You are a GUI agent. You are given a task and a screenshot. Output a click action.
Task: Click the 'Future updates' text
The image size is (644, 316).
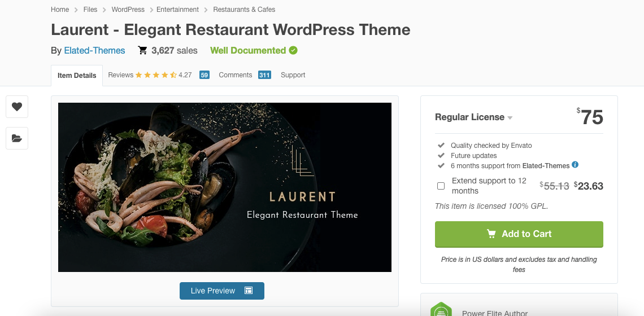tap(473, 156)
